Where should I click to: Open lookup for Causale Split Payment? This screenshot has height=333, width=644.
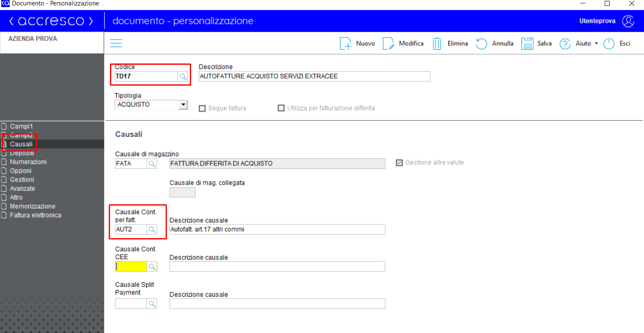[152, 304]
